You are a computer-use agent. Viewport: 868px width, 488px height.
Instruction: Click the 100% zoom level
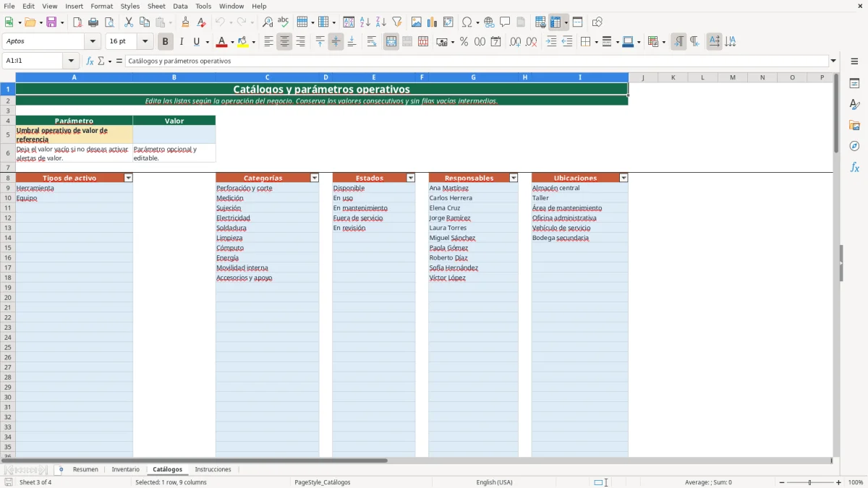[x=856, y=482]
